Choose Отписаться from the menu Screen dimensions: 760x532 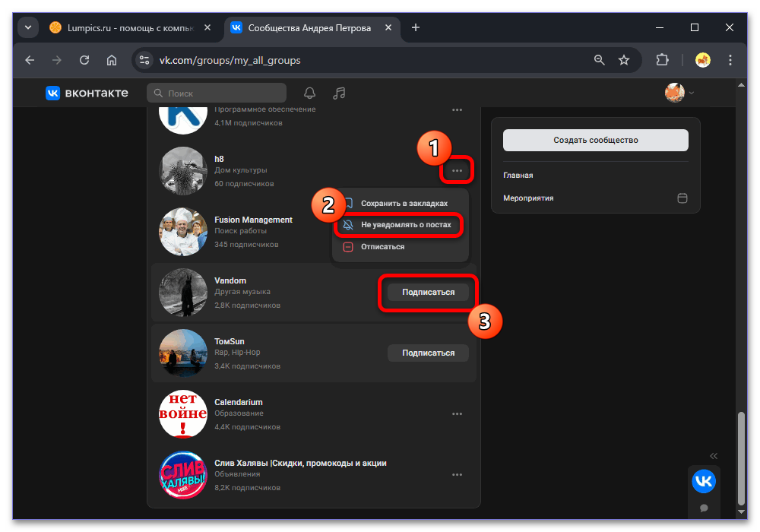401,246
